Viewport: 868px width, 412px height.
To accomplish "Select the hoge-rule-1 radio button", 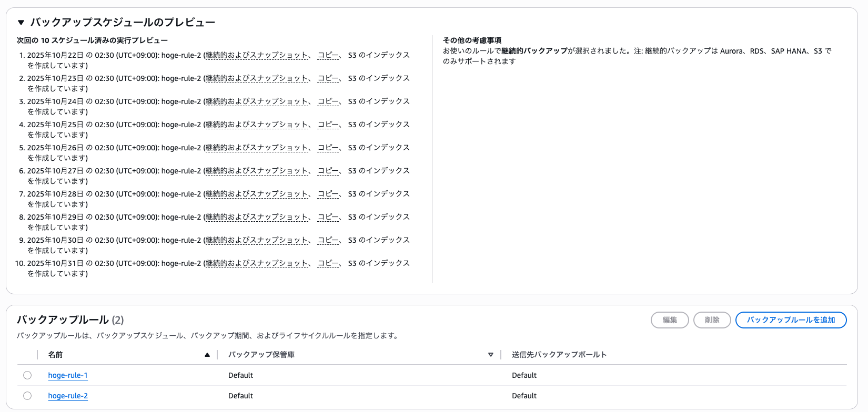I will pyautogui.click(x=27, y=375).
